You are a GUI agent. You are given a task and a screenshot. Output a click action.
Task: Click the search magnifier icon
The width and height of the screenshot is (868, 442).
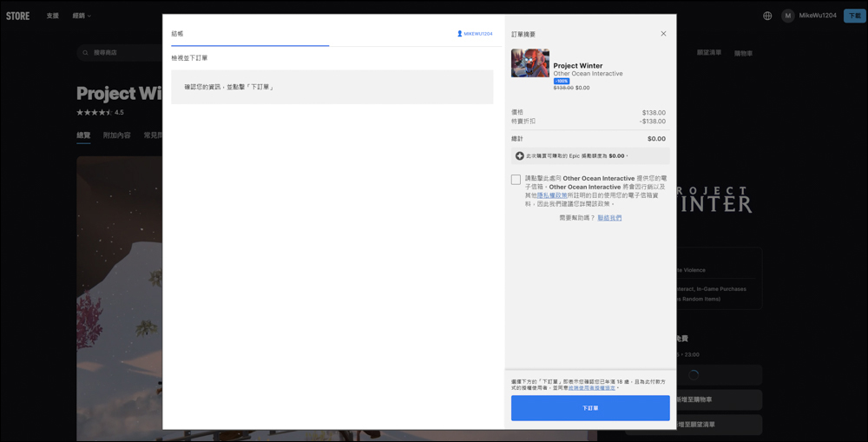85,53
